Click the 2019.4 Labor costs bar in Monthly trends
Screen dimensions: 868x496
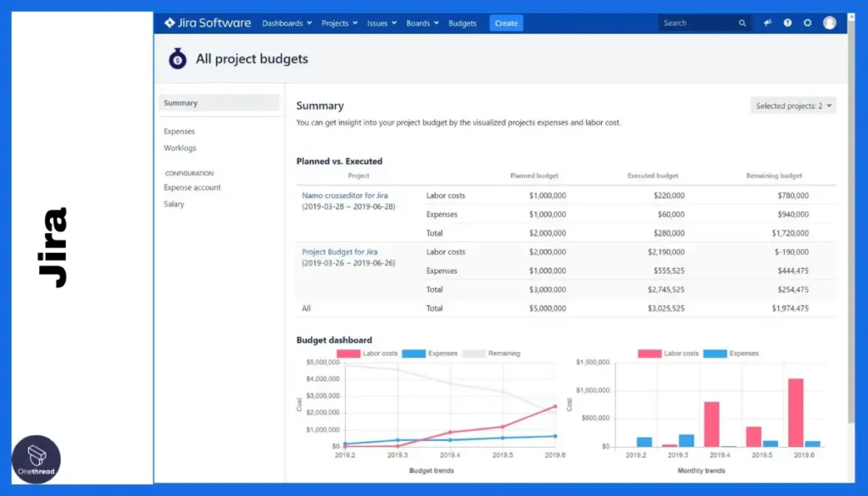click(x=712, y=424)
